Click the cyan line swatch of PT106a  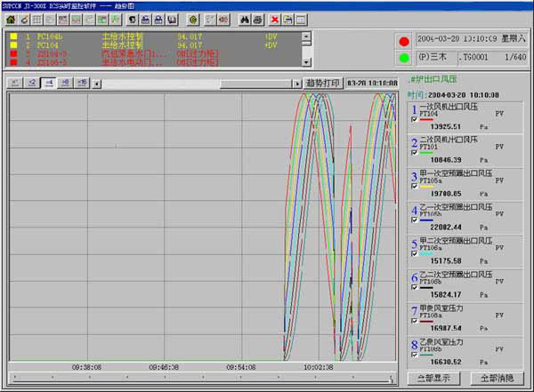pos(426,254)
